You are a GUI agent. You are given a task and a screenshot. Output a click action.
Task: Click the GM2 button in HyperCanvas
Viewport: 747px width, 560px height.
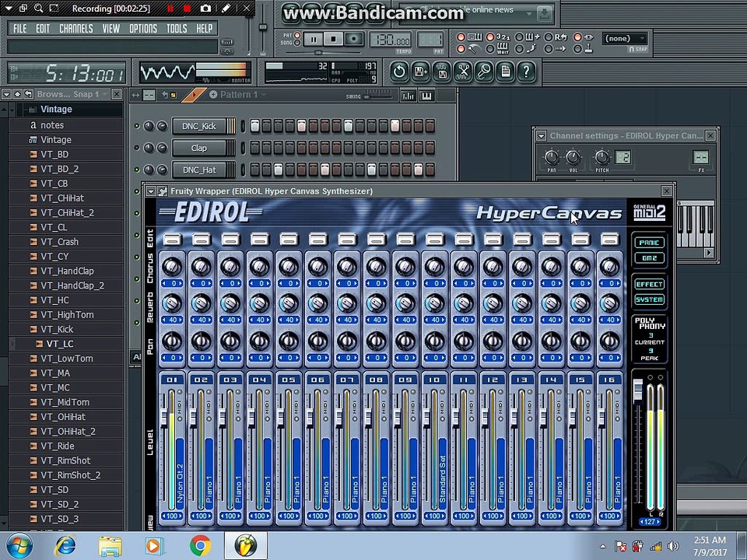pyautogui.click(x=649, y=257)
